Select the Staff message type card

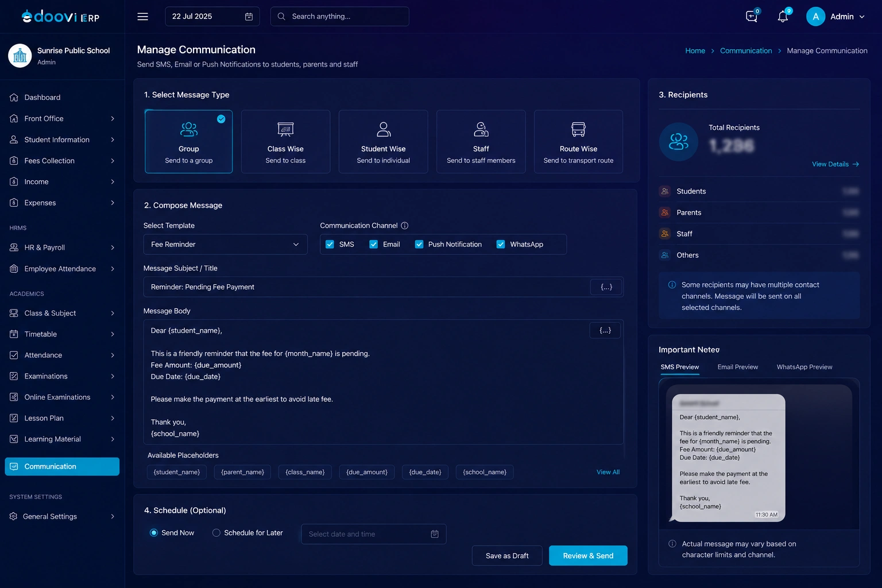pyautogui.click(x=481, y=141)
